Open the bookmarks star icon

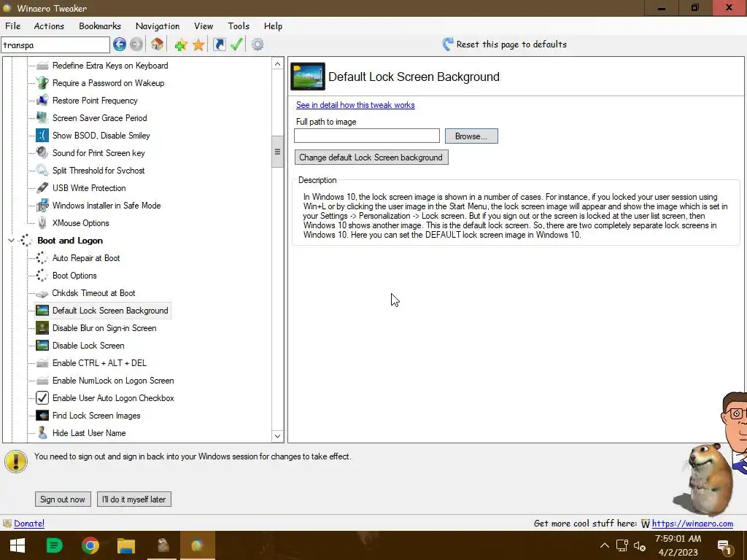pyautogui.click(x=198, y=44)
